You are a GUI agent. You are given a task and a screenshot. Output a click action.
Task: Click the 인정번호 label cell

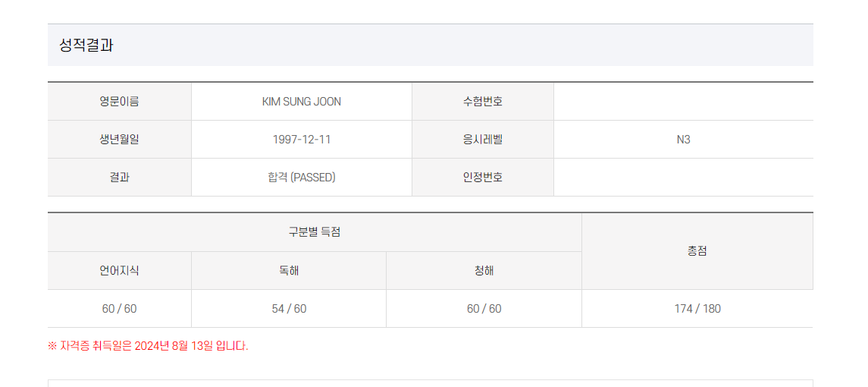click(x=483, y=178)
